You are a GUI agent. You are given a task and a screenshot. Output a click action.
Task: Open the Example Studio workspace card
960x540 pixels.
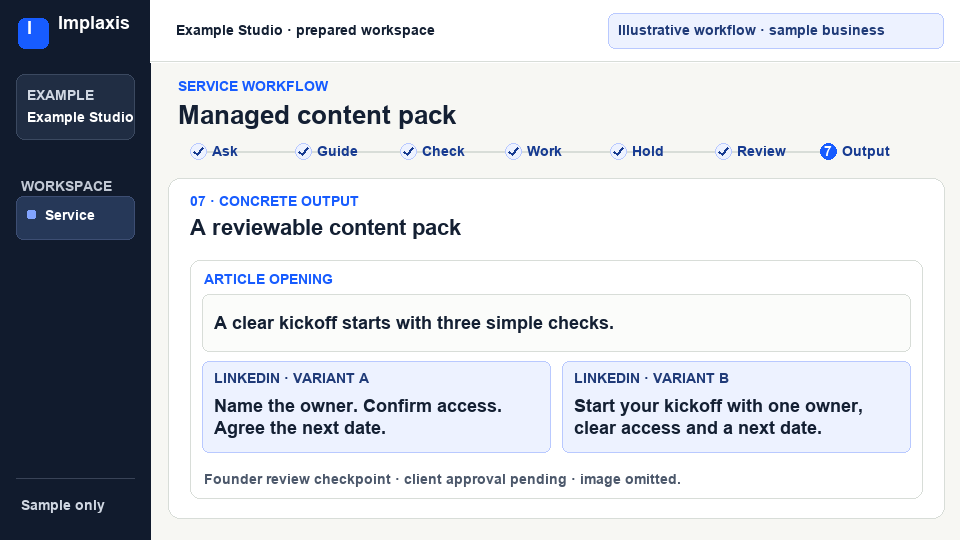[x=75, y=107]
